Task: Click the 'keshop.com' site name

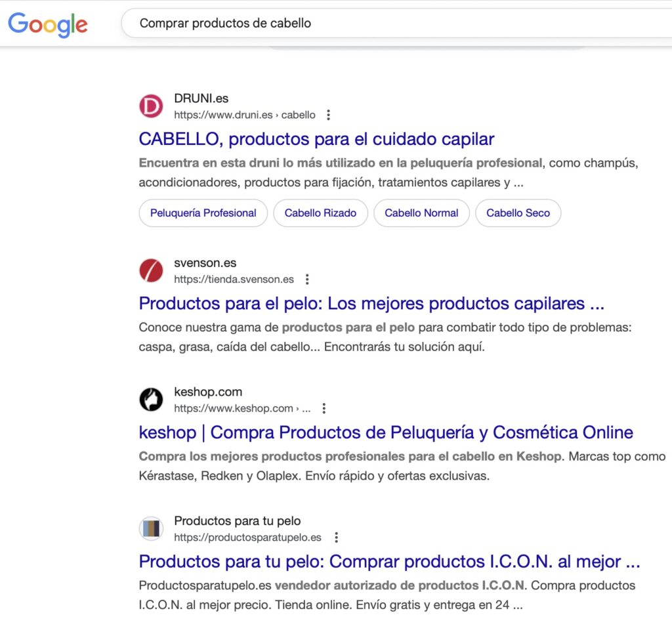Action: point(208,392)
